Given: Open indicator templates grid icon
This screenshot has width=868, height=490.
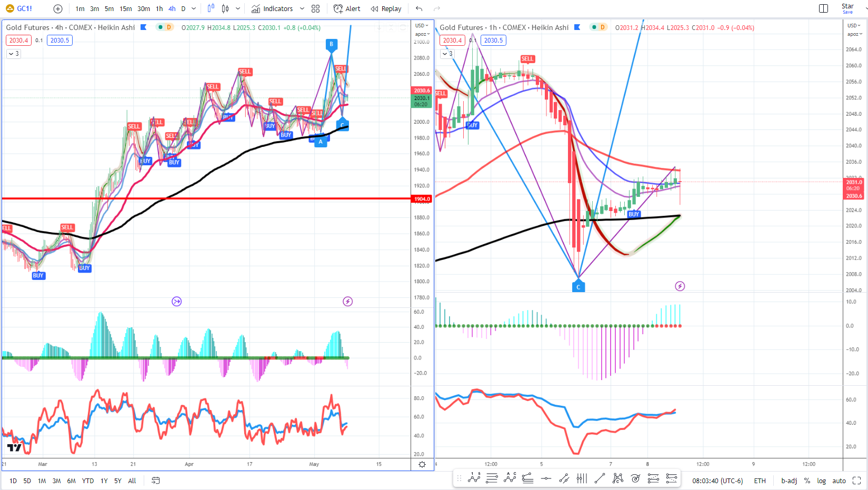Looking at the screenshot, I should point(316,8).
